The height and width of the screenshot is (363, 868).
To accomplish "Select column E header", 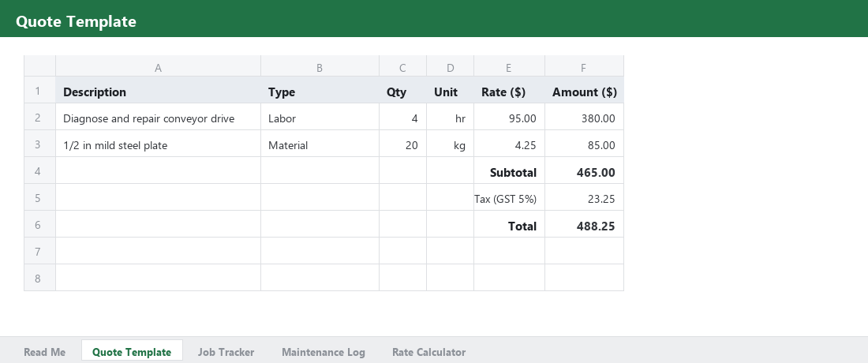I will coord(509,65).
